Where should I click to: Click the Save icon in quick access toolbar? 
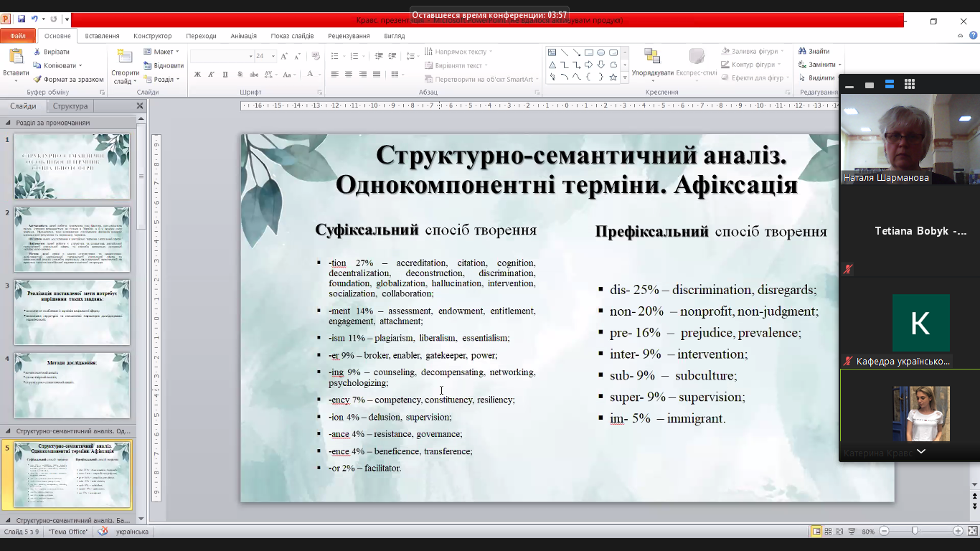point(22,19)
